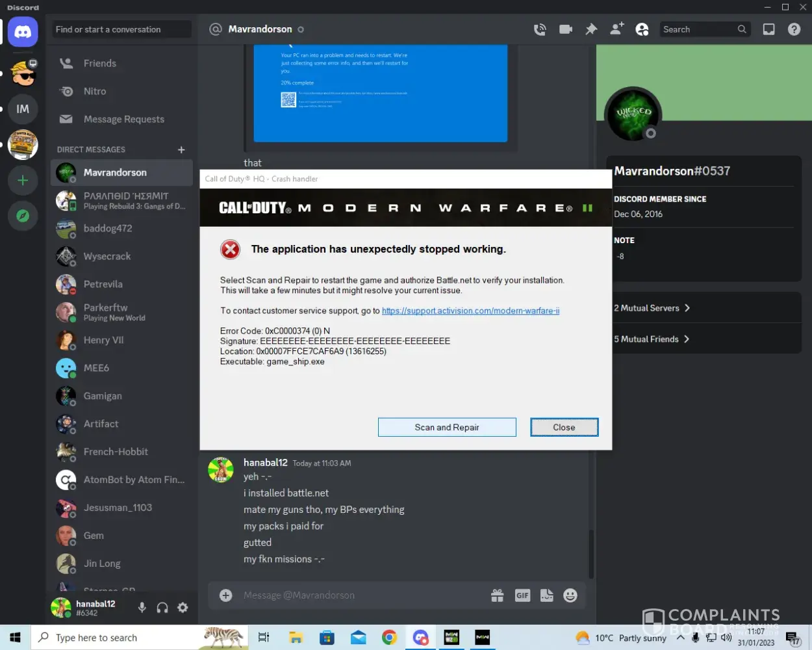This screenshot has width=812, height=650.
Task: Open the Activision support link
Action: (470, 311)
